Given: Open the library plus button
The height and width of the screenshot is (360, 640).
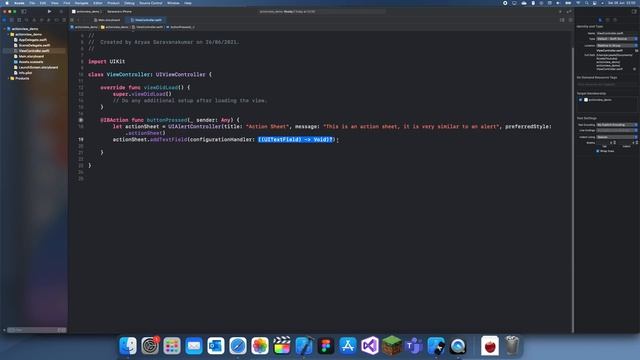Looking at the screenshot, I should (x=560, y=11).
